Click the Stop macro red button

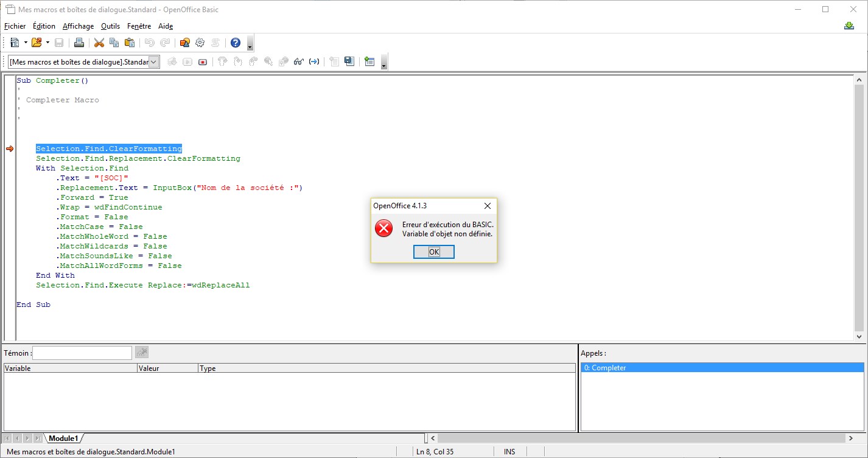(203, 62)
